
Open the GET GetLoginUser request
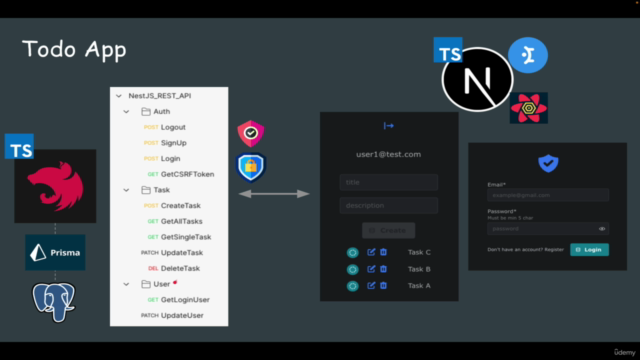pos(178,300)
